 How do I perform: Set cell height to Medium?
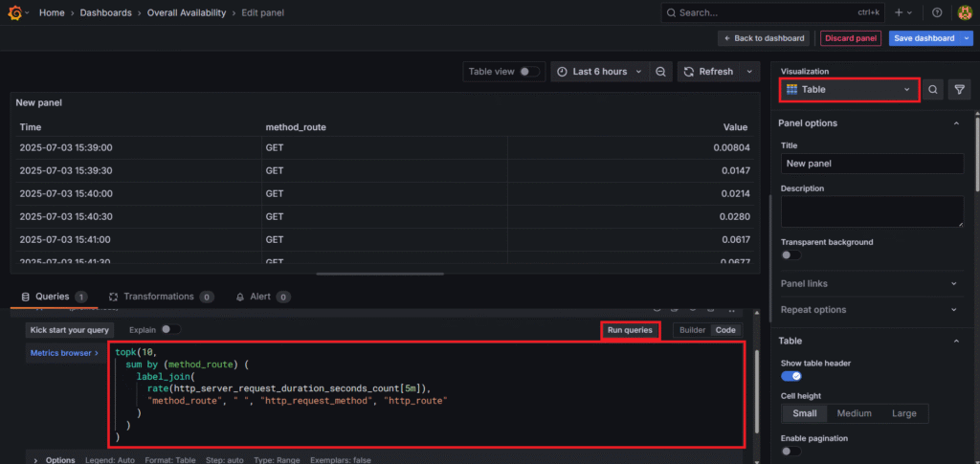click(854, 413)
